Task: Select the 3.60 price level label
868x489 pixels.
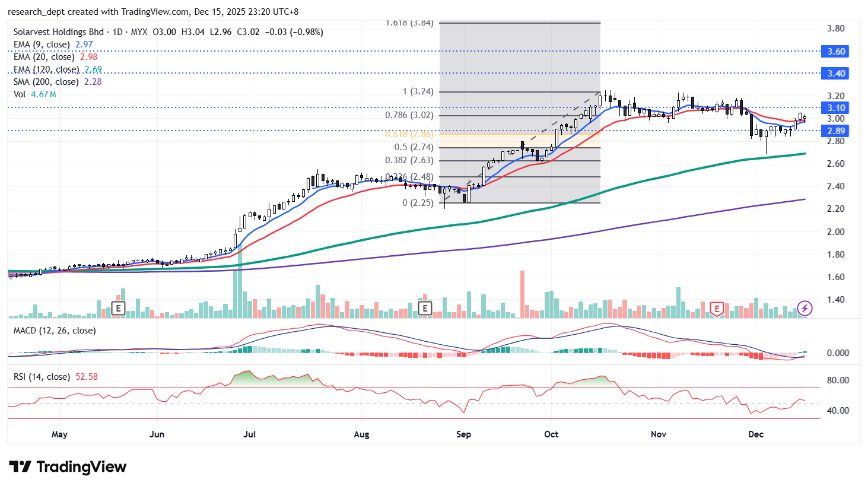Action: click(x=836, y=52)
